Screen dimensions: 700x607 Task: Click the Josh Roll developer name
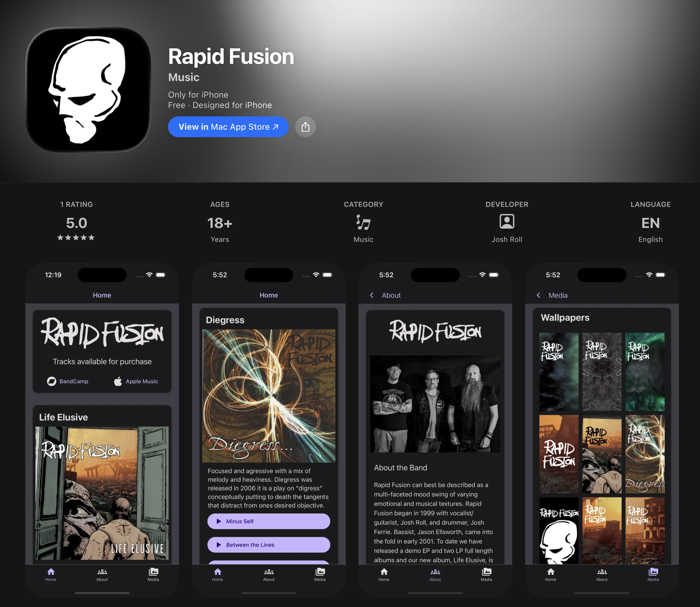pyautogui.click(x=507, y=240)
